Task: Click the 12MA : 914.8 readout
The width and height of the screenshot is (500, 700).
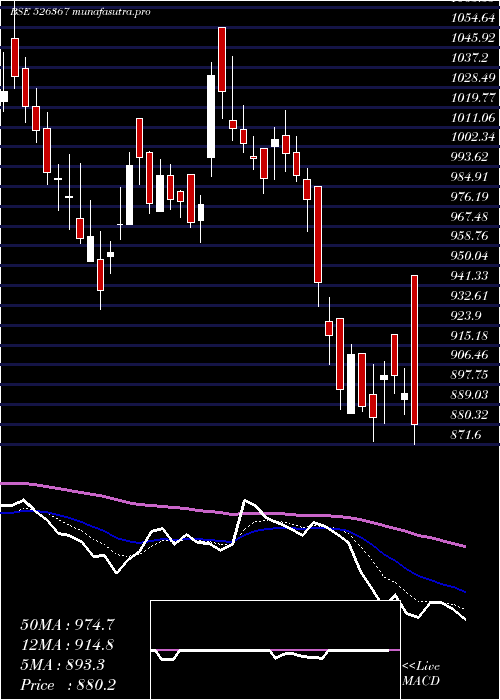Action: [67, 645]
